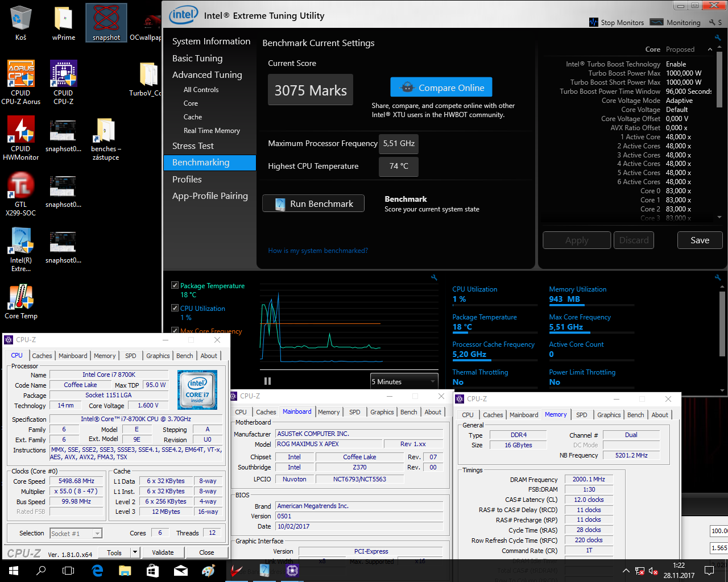Image resolution: width=728 pixels, height=582 pixels.
Task: Show hidden system tray icons
Action: pos(626,571)
